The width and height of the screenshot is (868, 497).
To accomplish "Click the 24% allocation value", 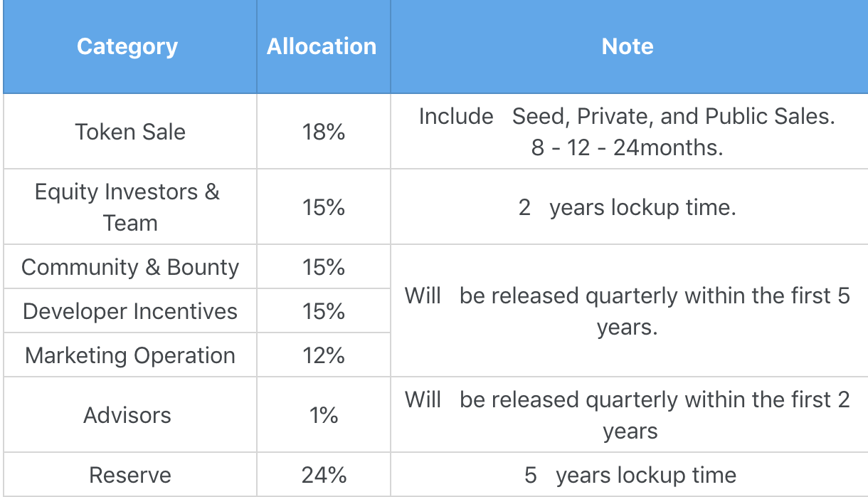I will [323, 475].
